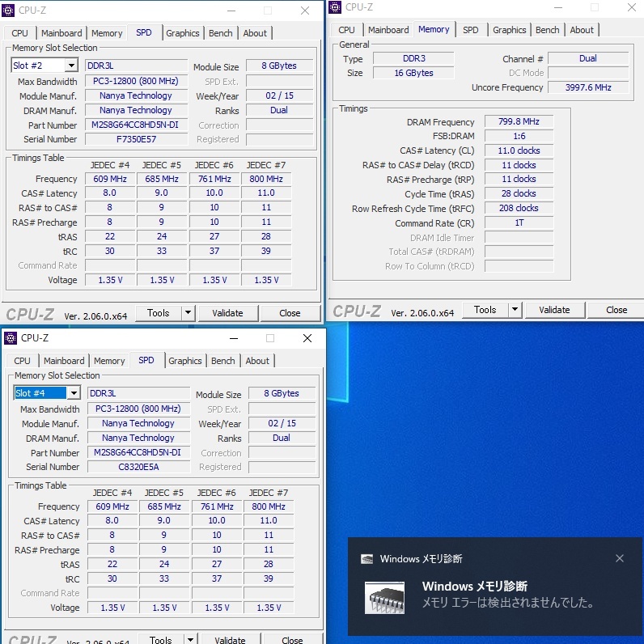
Task: Open Graphics tab in Memory window
Action: tap(509, 30)
